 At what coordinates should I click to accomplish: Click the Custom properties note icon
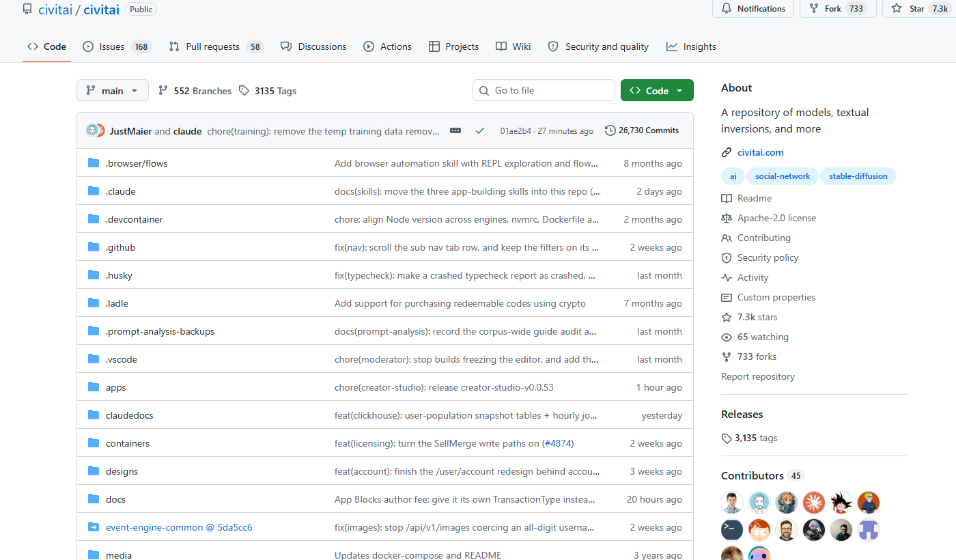pyautogui.click(x=727, y=297)
